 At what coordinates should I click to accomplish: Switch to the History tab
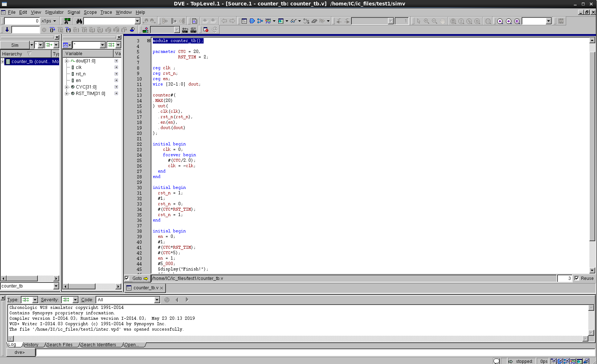click(31, 345)
